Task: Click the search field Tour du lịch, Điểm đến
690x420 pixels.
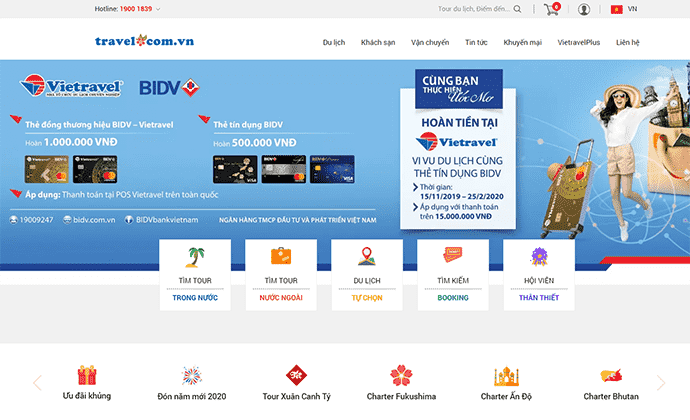Action: 473,9
